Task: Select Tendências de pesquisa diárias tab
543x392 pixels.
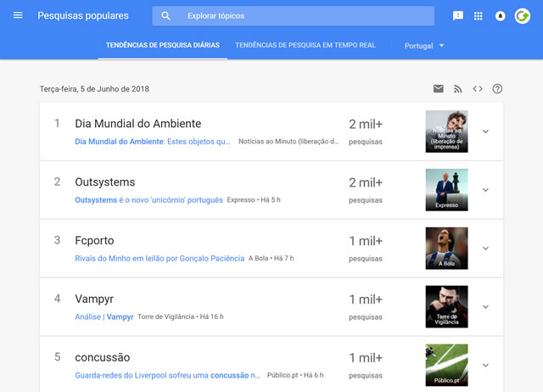Action: (163, 45)
